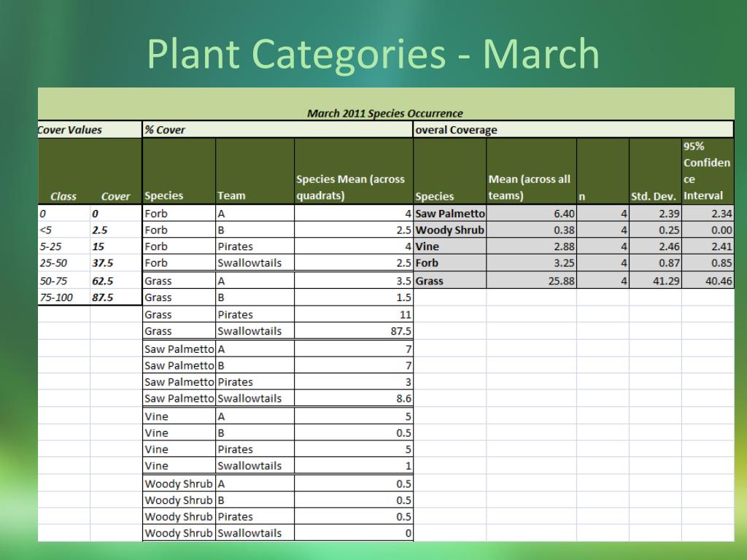The height and width of the screenshot is (560, 747).
Task: Select the bold "Vine" label in overall coverage
Action: [427, 246]
